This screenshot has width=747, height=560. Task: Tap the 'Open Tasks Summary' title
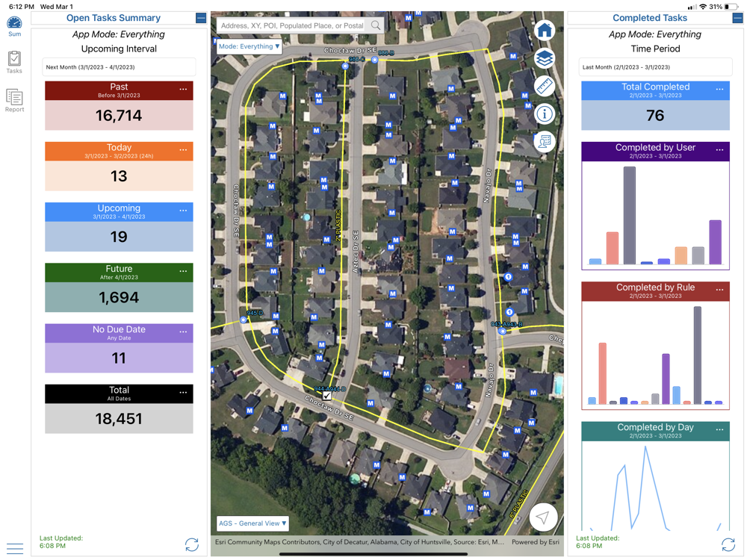pos(114,18)
